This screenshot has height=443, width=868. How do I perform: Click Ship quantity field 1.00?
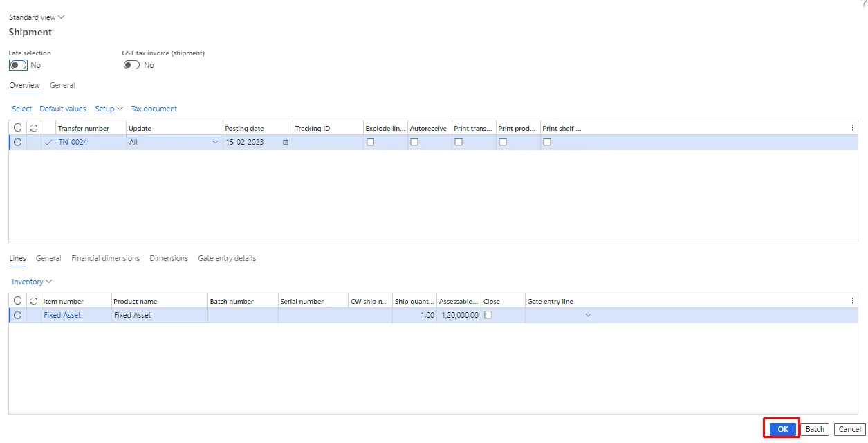click(414, 315)
